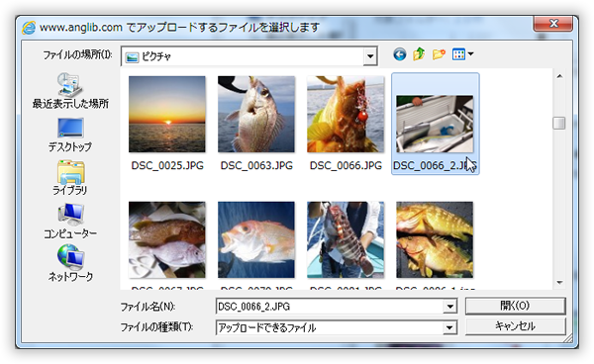The width and height of the screenshot is (594, 364).
Task: Click the file list scrollbar down arrow
Action: (559, 282)
